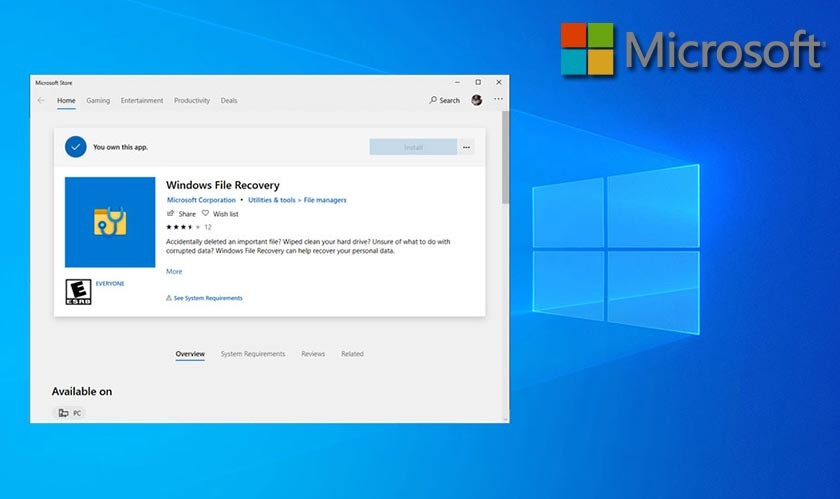Open the Entertainment tab
The image size is (840, 499).
coord(142,100)
